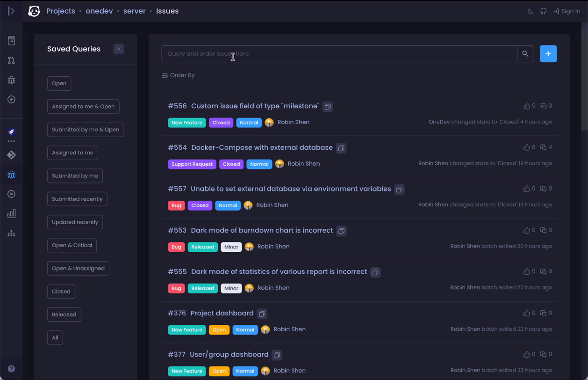The width and height of the screenshot is (588, 380).
Task: Select the Open & Unassigned query
Action: (x=78, y=269)
